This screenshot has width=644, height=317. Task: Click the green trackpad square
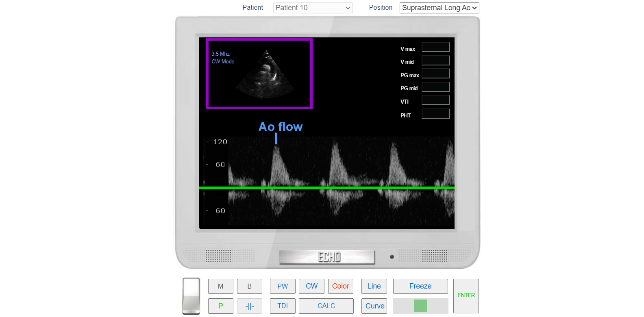coord(420,306)
